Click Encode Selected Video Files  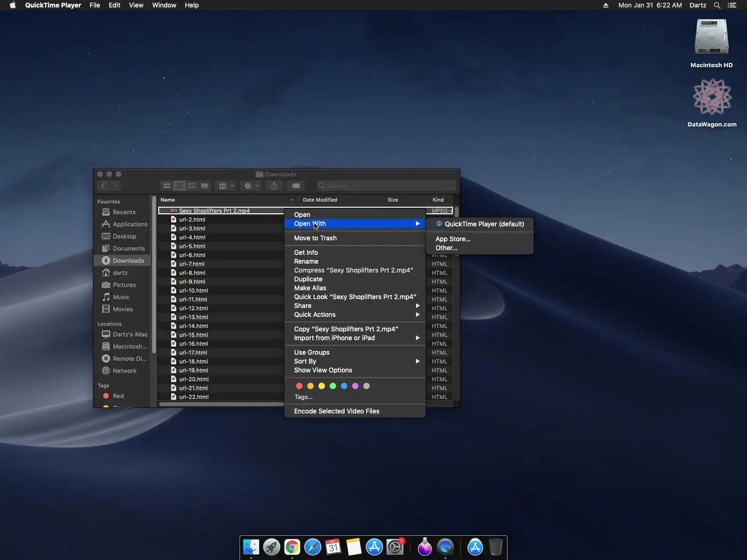click(x=355, y=411)
